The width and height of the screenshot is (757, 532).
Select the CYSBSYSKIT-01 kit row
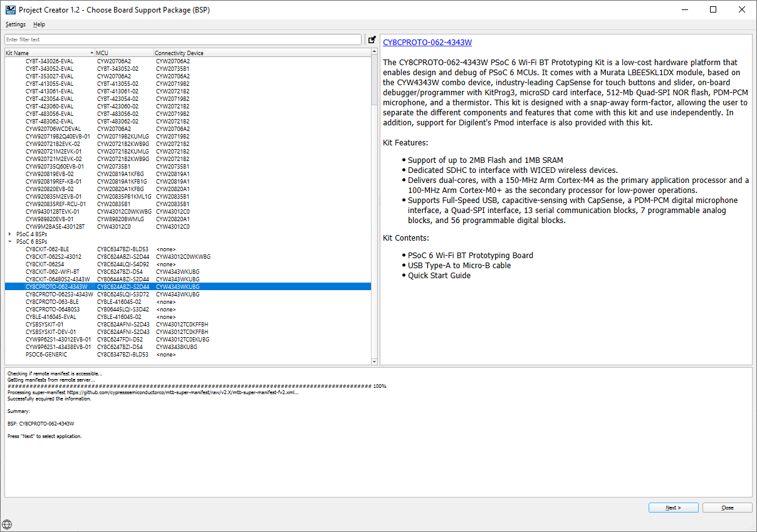pos(188,324)
